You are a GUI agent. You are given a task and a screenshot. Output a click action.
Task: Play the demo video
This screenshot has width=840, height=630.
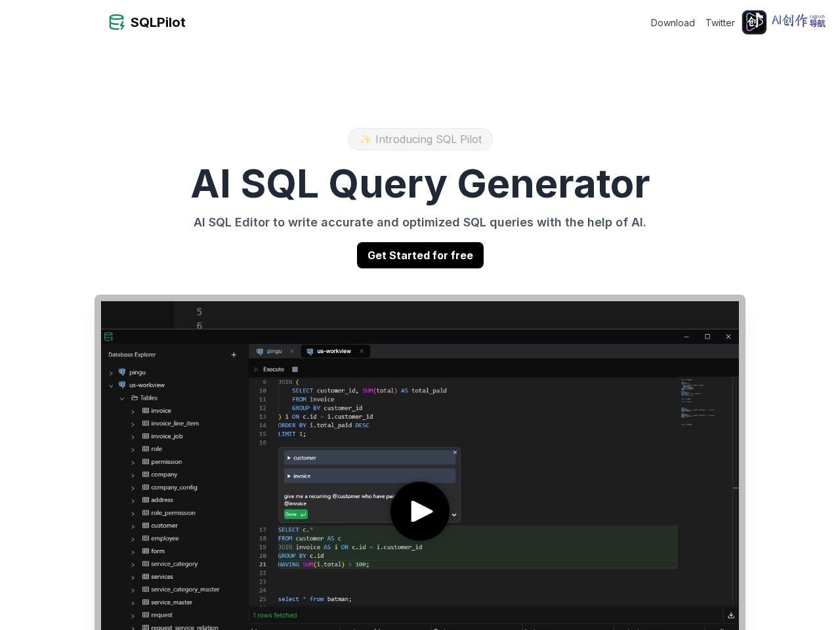pyautogui.click(x=420, y=511)
